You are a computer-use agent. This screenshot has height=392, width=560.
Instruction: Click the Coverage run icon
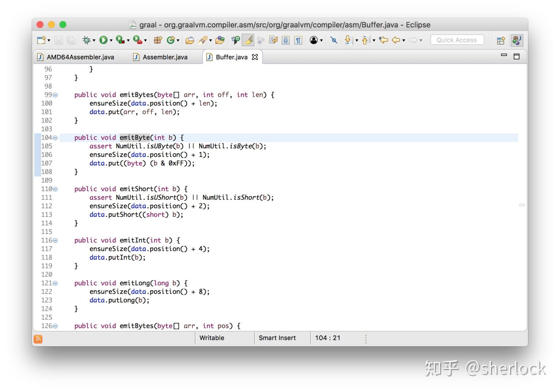[120, 40]
